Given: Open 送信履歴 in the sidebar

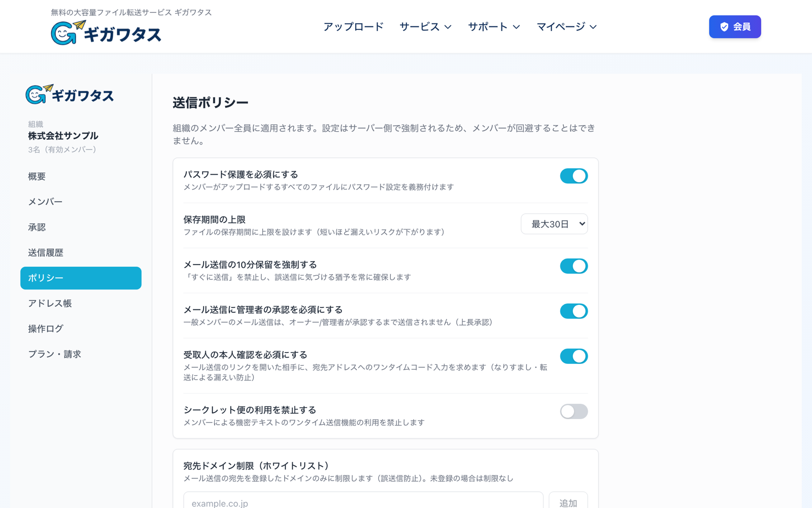Looking at the screenshot, I should [81, 252].
